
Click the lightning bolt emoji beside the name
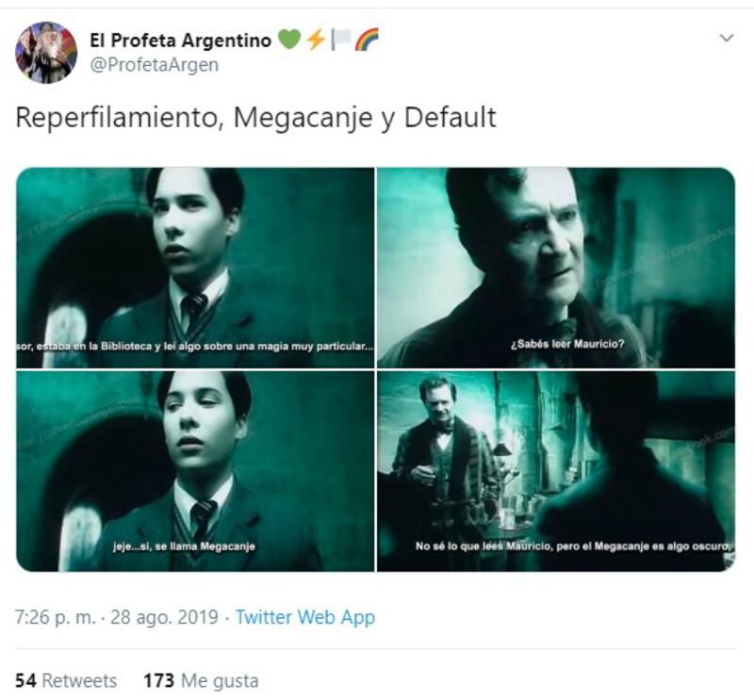coord(315,40)
